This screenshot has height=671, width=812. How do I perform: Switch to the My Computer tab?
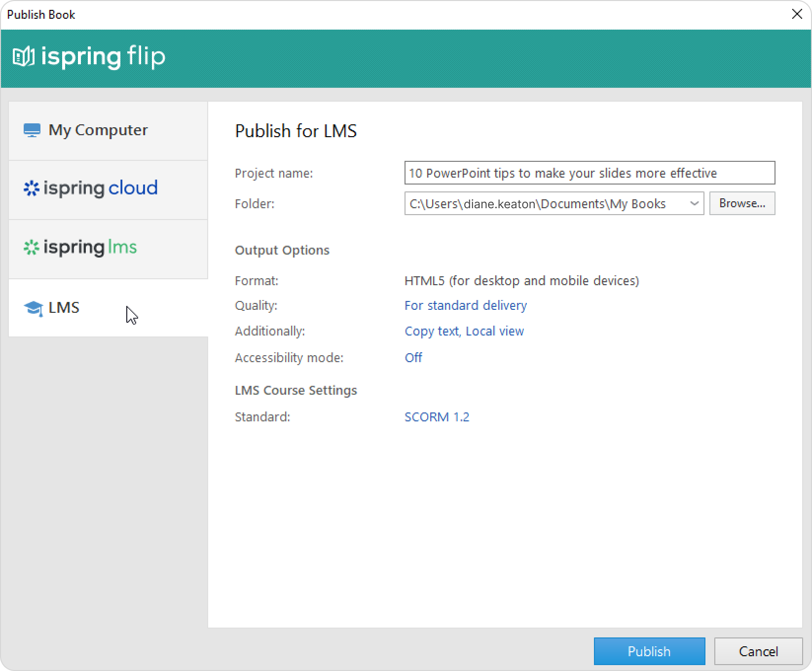tap(98, 130)
